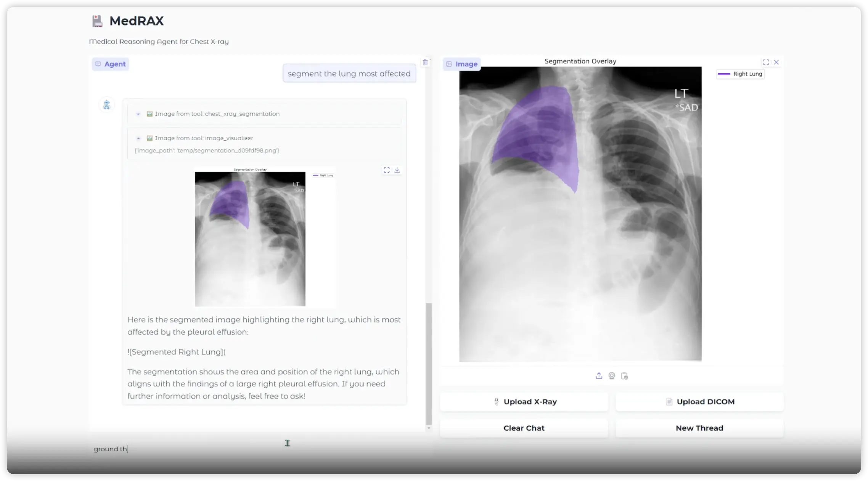This screenshot has width=868, height=481.
Task: Click the Image panel label
Action: pyautogui.click(x=462, y=64)
